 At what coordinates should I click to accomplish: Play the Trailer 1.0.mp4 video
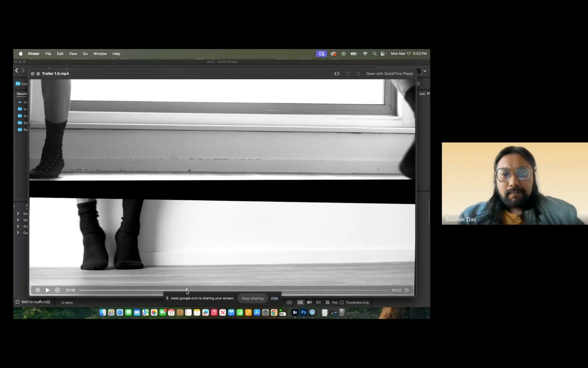tap(47, 290)
